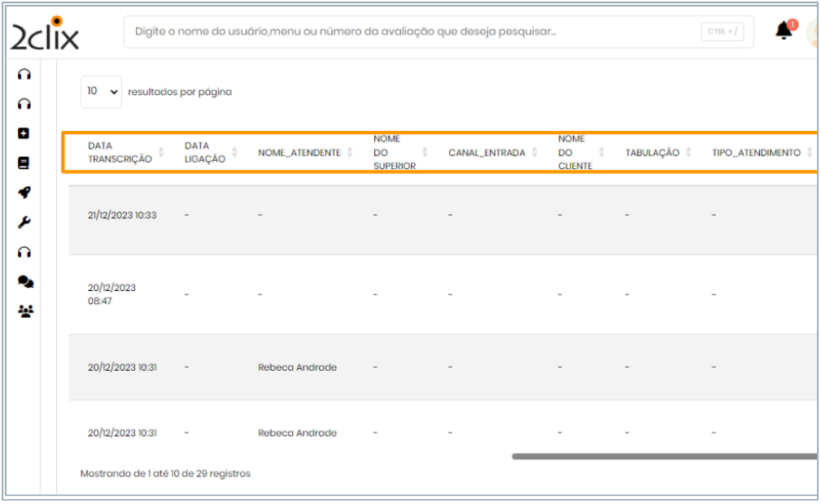821x504 pixels.
Task: Sort by DATA LIGAÇÃO column header
Action: pyautogui.click(x=204, y=153)
